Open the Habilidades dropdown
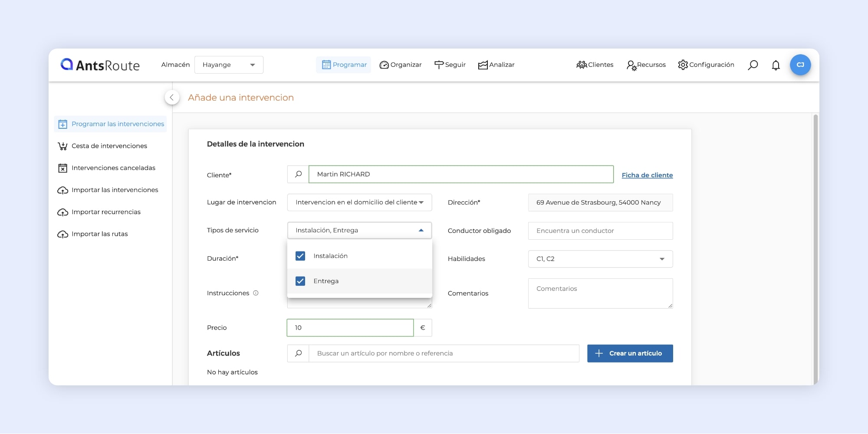 600,259
